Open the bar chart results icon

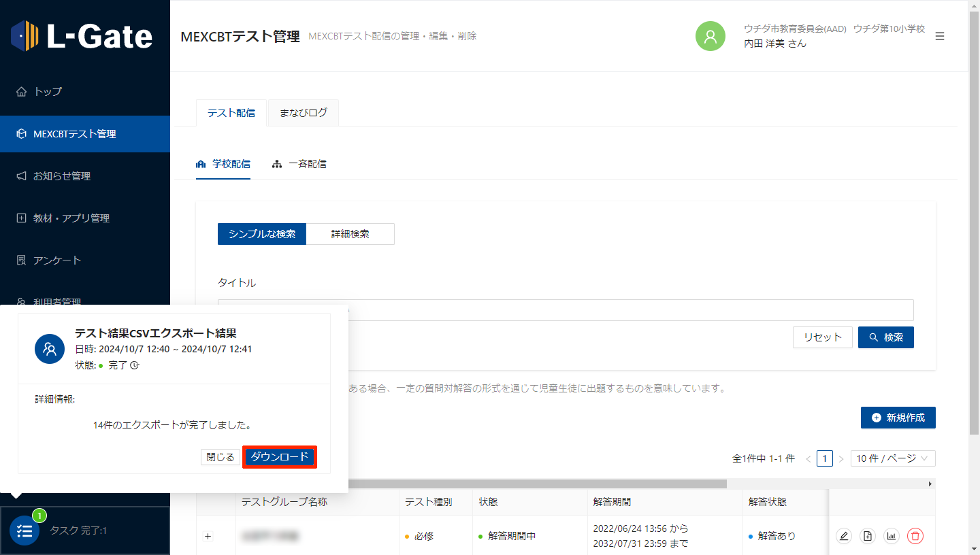coord(892,536)
